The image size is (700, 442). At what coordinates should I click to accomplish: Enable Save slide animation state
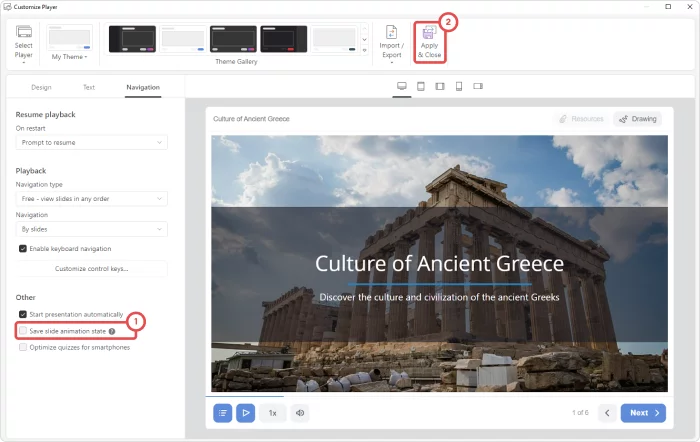tap(23, 330)
